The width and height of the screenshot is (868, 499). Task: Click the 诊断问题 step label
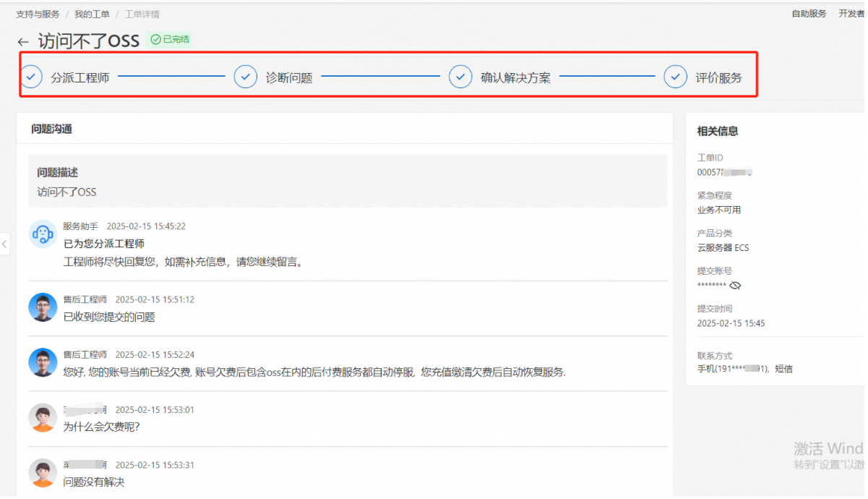coord(289,77)
